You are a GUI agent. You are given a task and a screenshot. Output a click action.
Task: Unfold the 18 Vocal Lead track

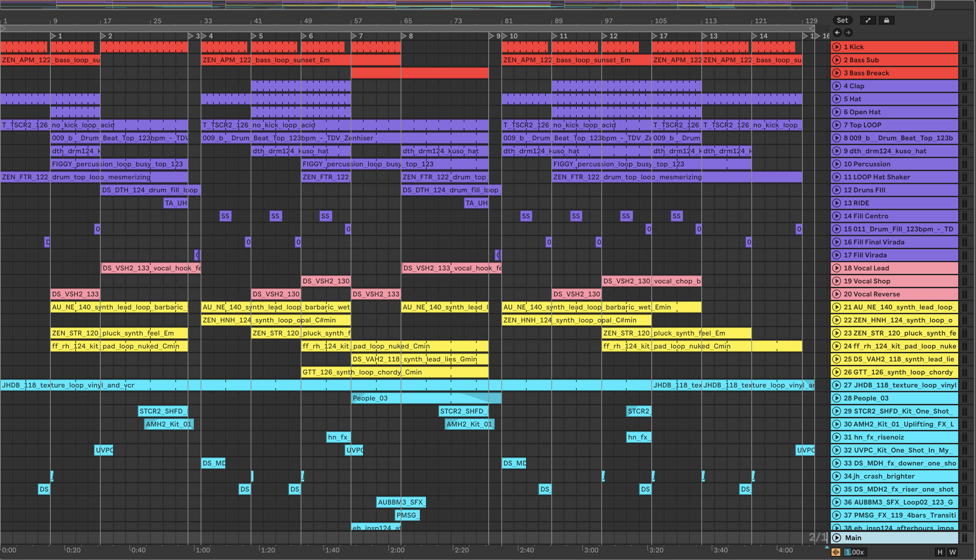click(x=836, y=268)
